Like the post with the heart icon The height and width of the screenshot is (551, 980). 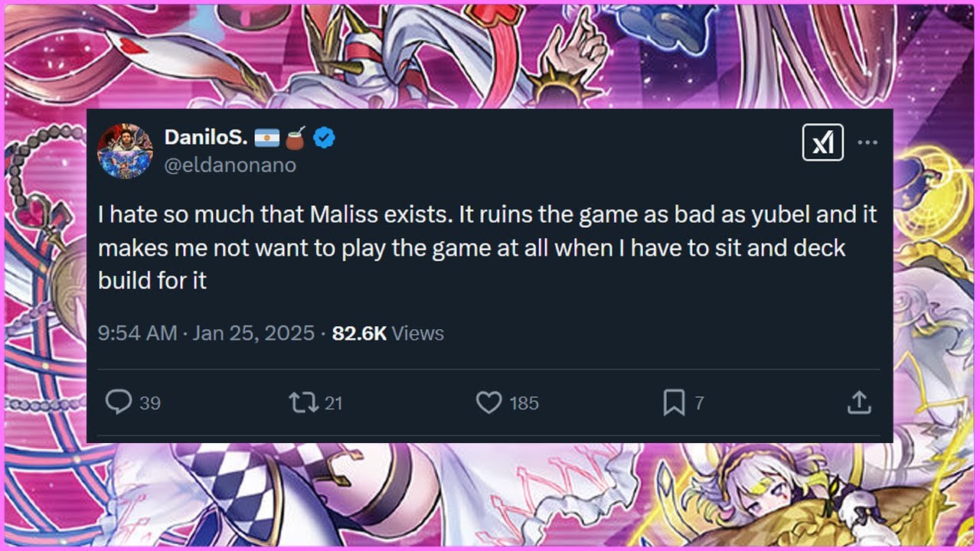coord(488,402)
